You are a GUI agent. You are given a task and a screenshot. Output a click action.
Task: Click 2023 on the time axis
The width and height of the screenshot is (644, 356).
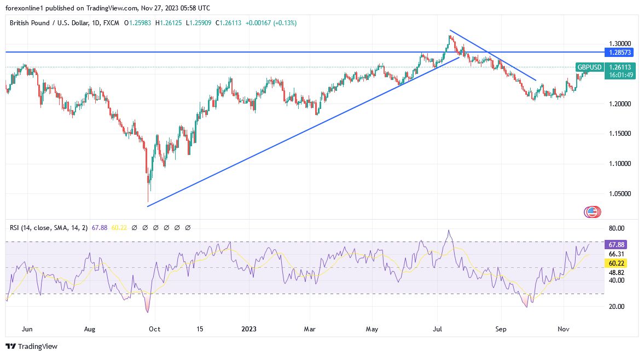tap(250, 329)
